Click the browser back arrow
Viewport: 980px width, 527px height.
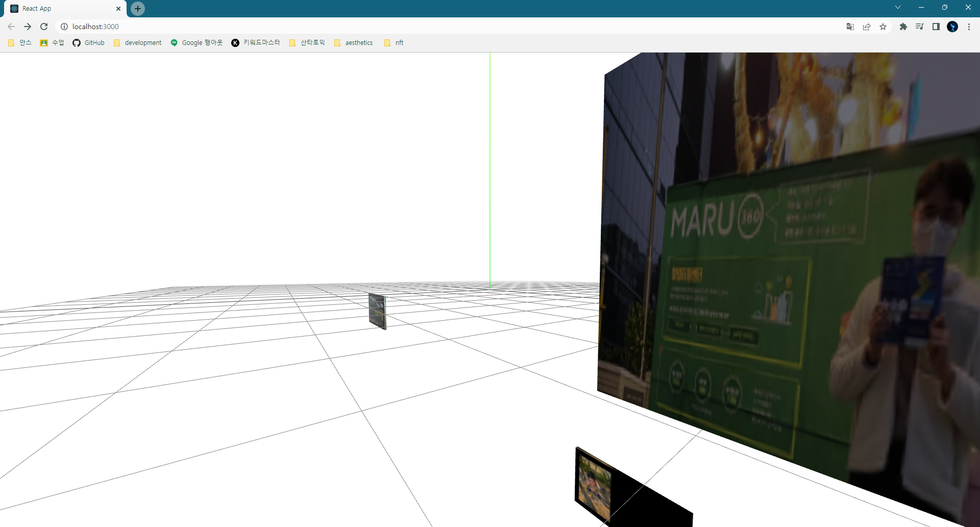(11, 27)
